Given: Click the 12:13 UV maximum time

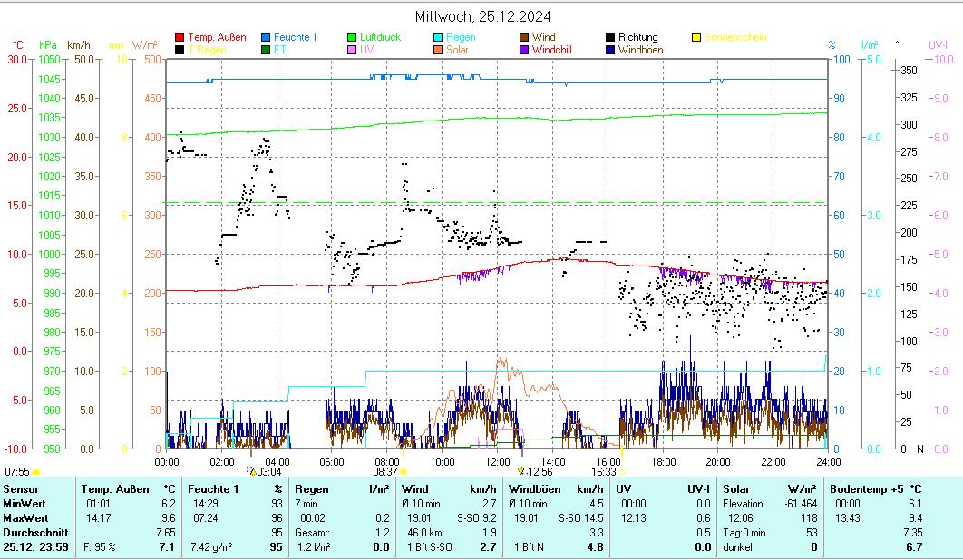Looking at the screenshot, I should pyautogui.click(x=633, y=518).
